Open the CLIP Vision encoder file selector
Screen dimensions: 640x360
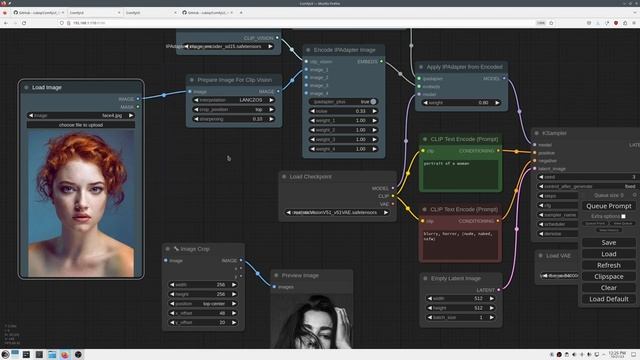coord(229,47)
